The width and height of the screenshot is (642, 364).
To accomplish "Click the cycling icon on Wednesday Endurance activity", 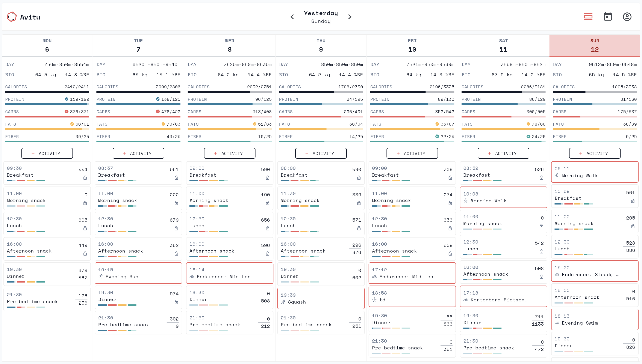I will point(192,277).
